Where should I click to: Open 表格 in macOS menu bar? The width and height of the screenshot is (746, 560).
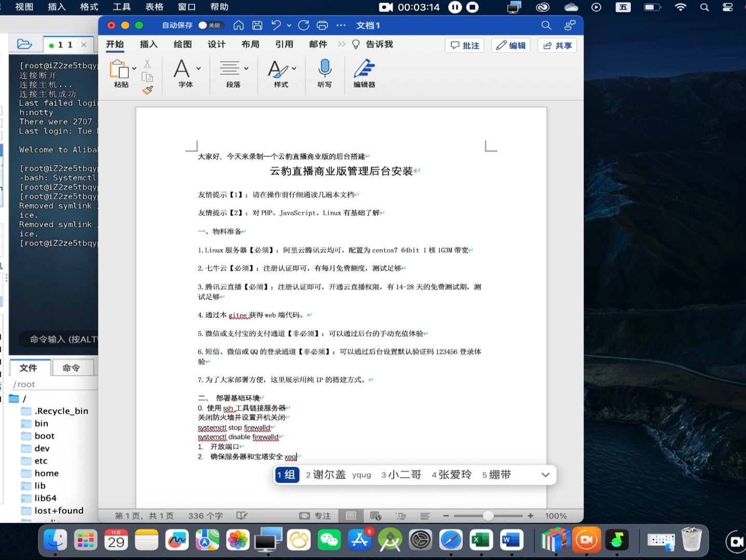click(154, 7)
